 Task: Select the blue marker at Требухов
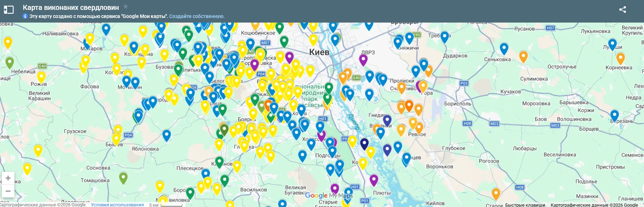click(x=444, y=37)
